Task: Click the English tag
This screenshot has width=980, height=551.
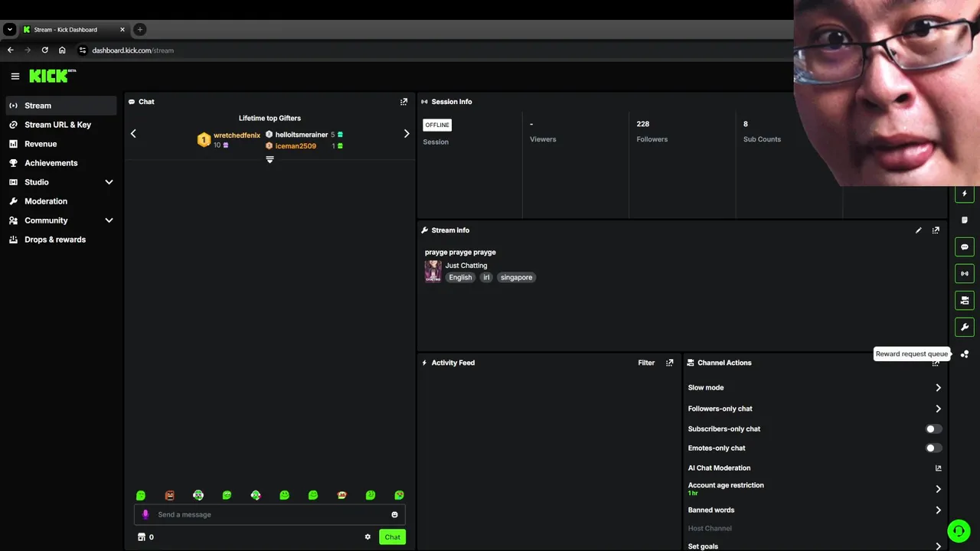Action: pyautogui.click(x=460, y=278)
